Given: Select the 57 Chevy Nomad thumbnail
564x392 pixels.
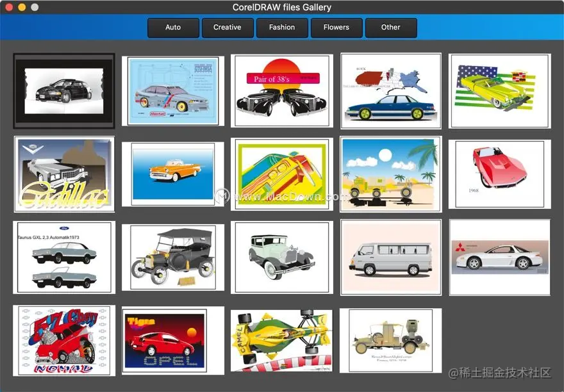Looking at the screenshot, I should [64, 341].
